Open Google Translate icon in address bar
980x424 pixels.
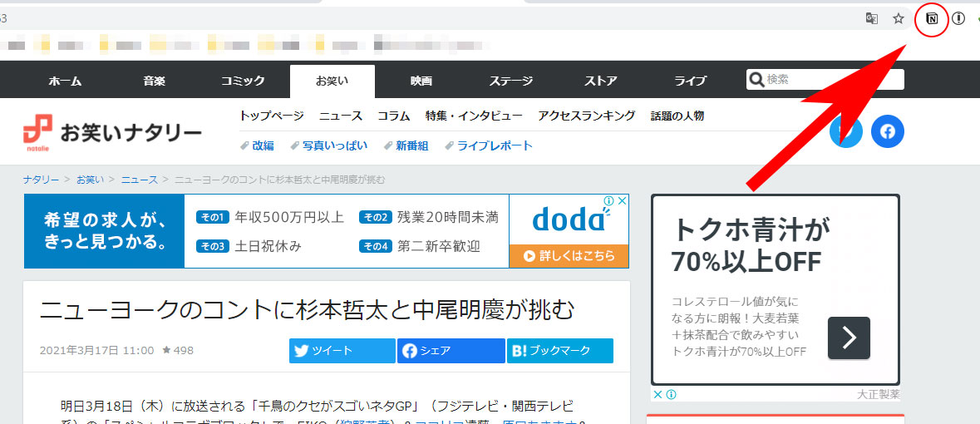872,19
